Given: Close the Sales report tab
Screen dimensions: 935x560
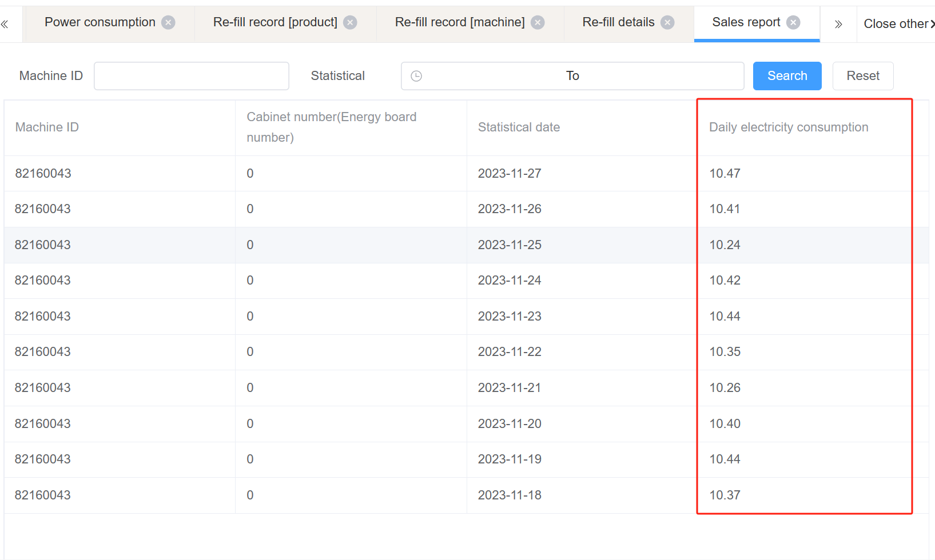Looking at the screenshot, I should pos(793,22).
